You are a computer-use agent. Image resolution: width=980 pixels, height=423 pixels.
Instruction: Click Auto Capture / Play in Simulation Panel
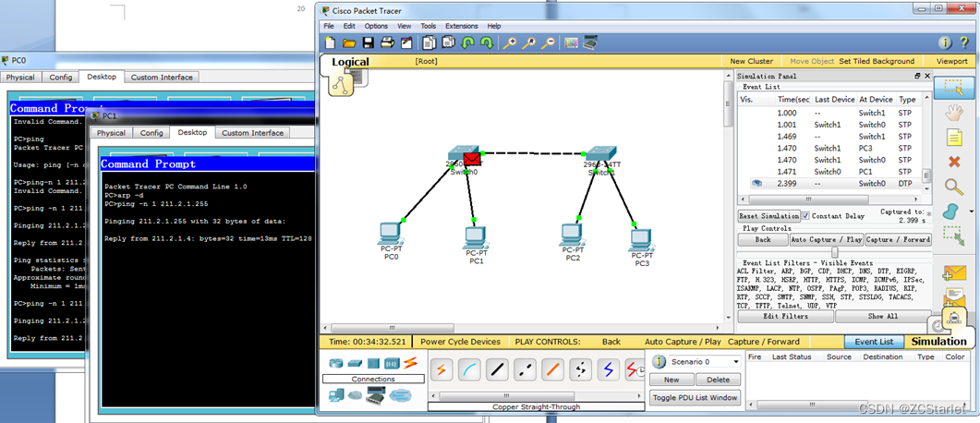pos(827,239)
